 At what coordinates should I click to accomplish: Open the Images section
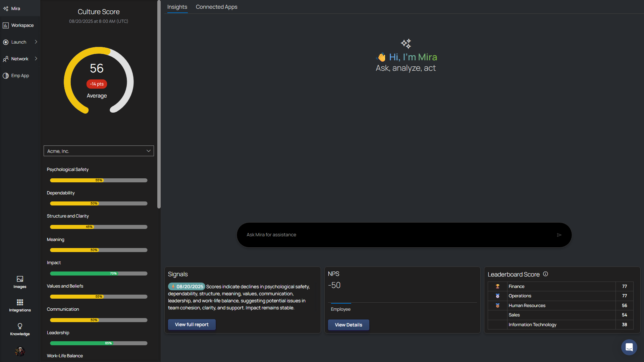pos(20,282)
